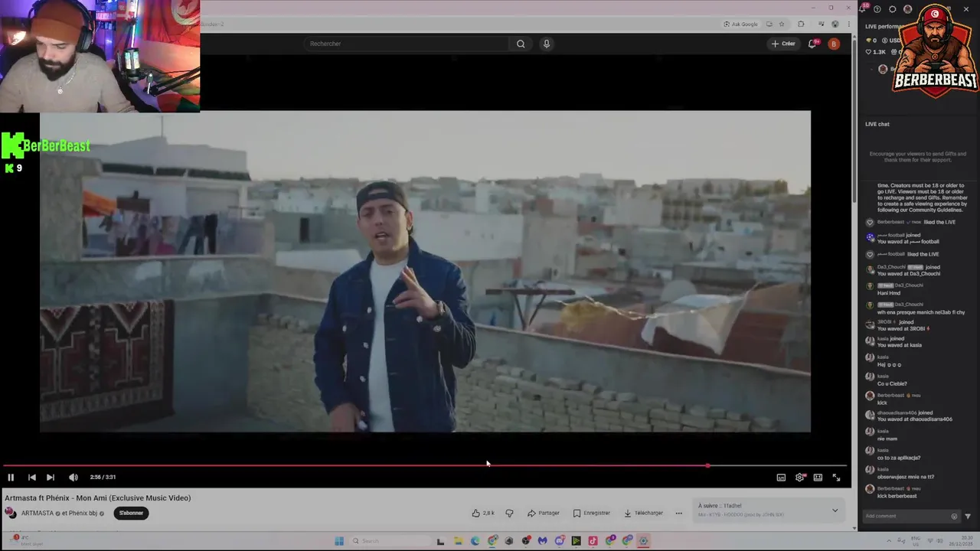
Task: Open the browser three-dot menu
Action: (848, 24)
